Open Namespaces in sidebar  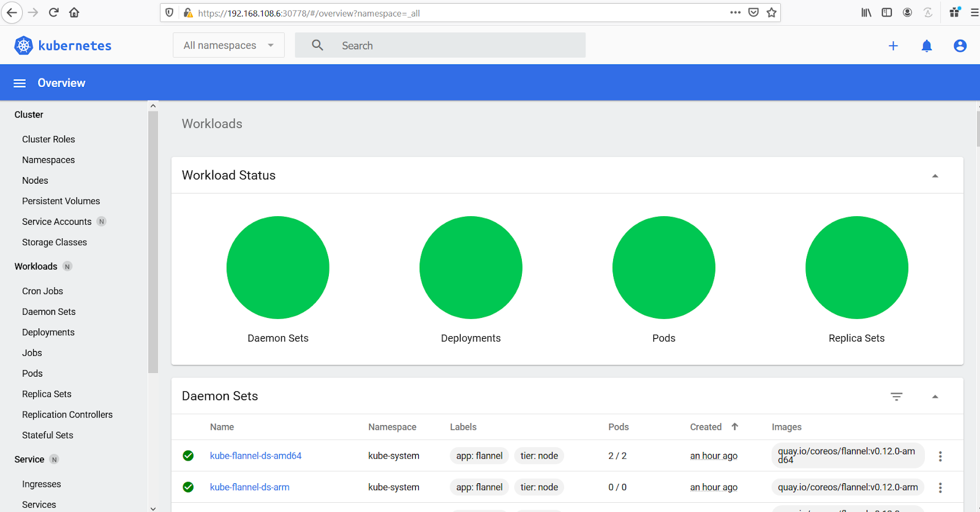pos(48,160)
